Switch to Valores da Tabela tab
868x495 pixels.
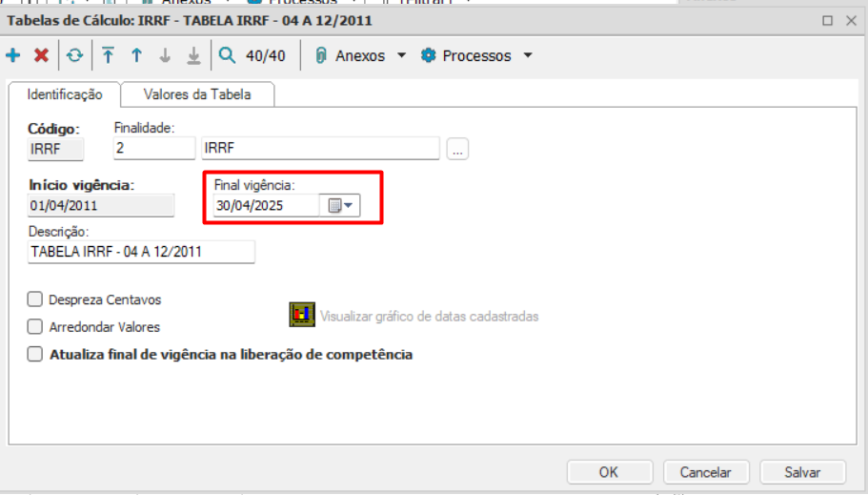pos(197,94)
